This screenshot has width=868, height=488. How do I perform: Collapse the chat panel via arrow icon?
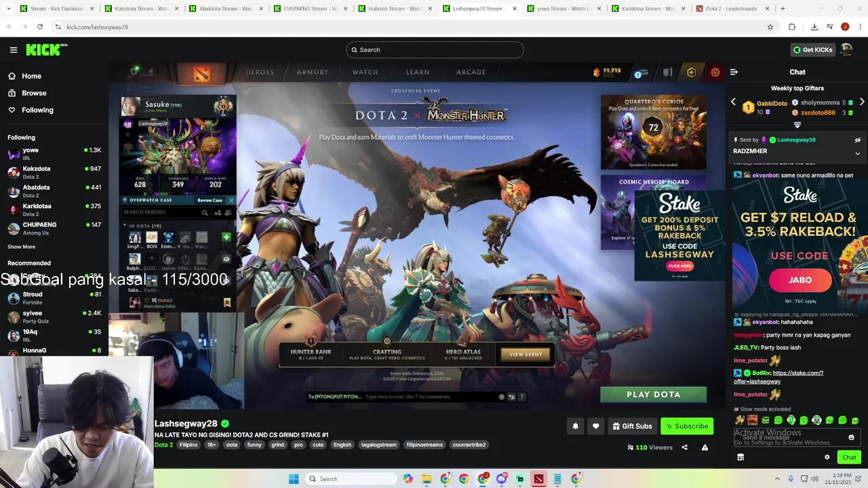(734, 72)
